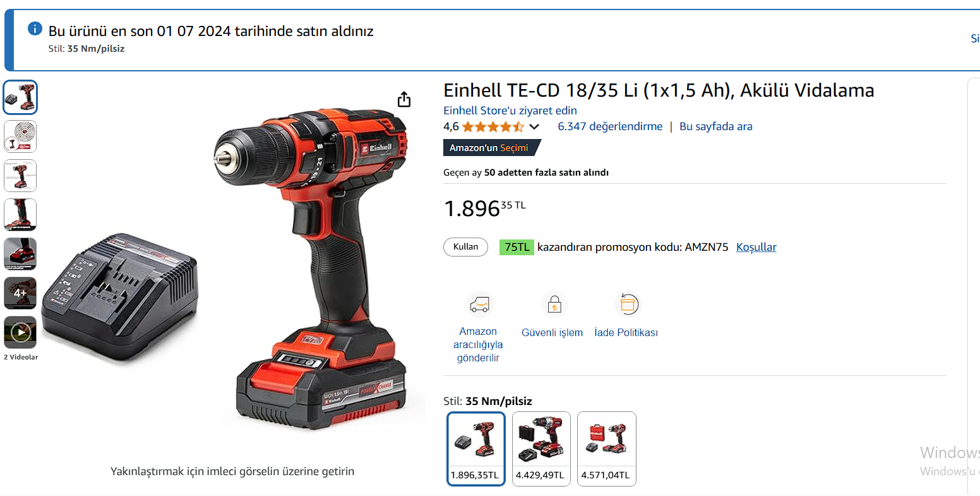Select the 1.896,35TL style option
Screen dimensions: 980x496
[476, 449]
